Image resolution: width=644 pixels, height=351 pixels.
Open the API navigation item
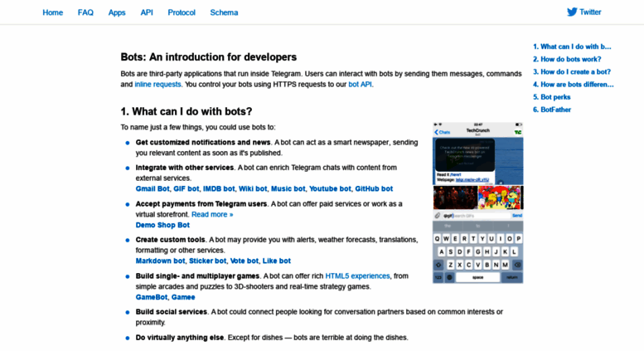point(147,12)
